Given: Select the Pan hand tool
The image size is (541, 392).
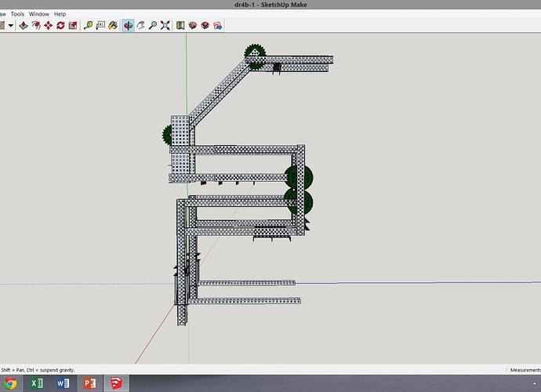Looking at the screenshot, I should [140, 26].
